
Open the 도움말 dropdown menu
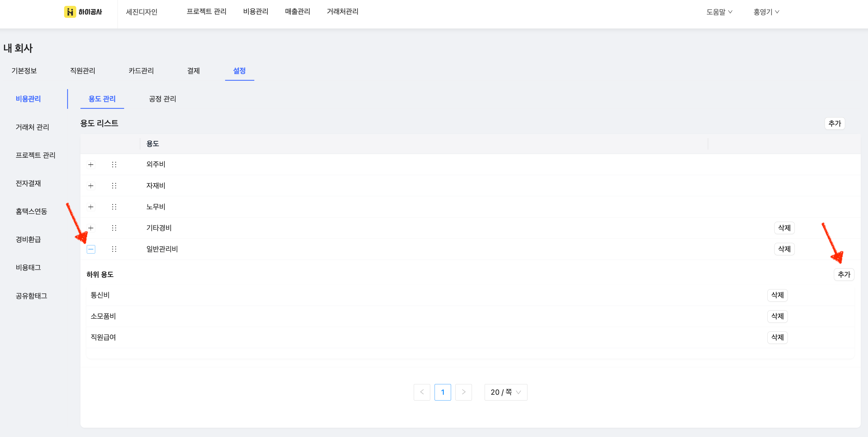point(719,12)
